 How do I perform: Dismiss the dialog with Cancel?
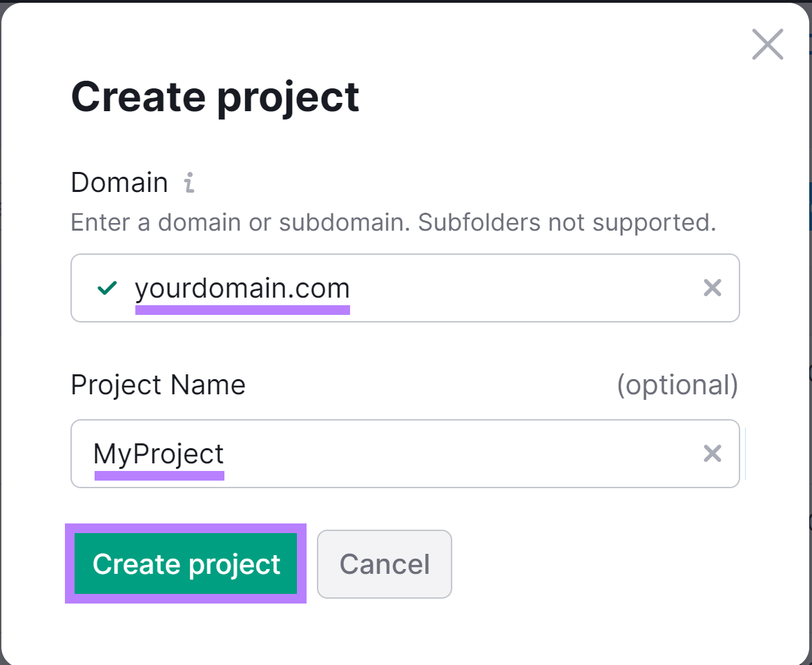pyautogui.click(x=384, y=563)
